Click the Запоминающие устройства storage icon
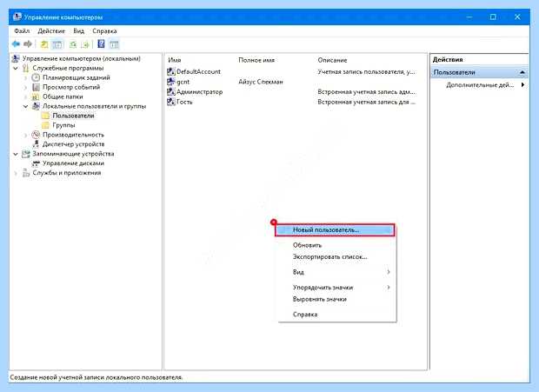 (x=26, y=154)
